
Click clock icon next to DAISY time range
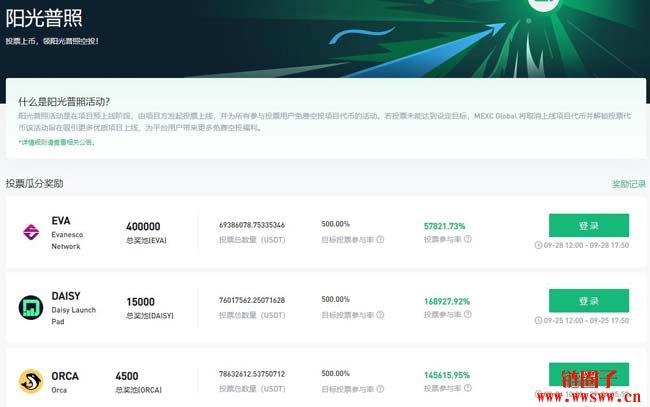click(538, 320)
